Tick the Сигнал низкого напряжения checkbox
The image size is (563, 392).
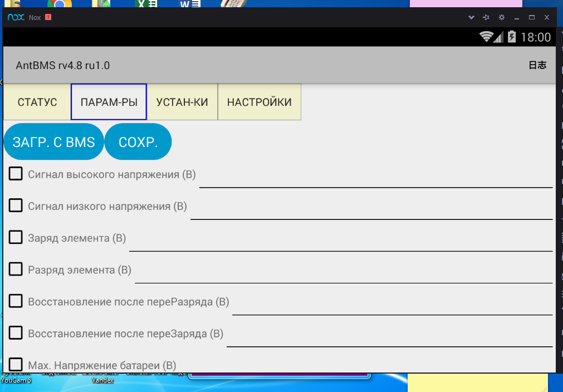[x=16, y=205]
